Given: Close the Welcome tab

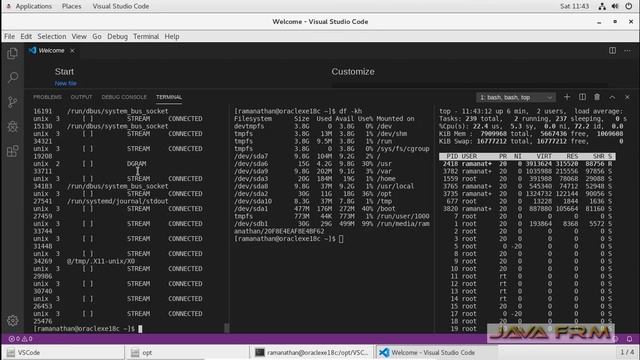Looking at the screenshot, I should click(72, 51).
